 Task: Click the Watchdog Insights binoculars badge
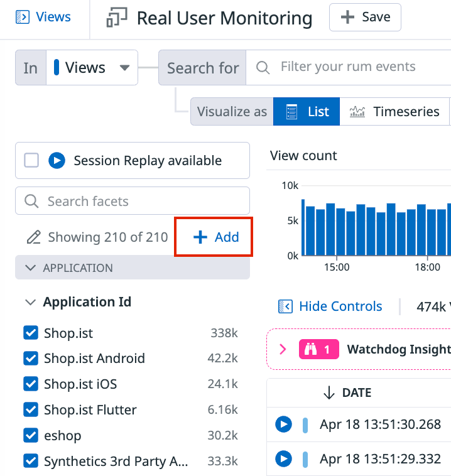[318, 349]
